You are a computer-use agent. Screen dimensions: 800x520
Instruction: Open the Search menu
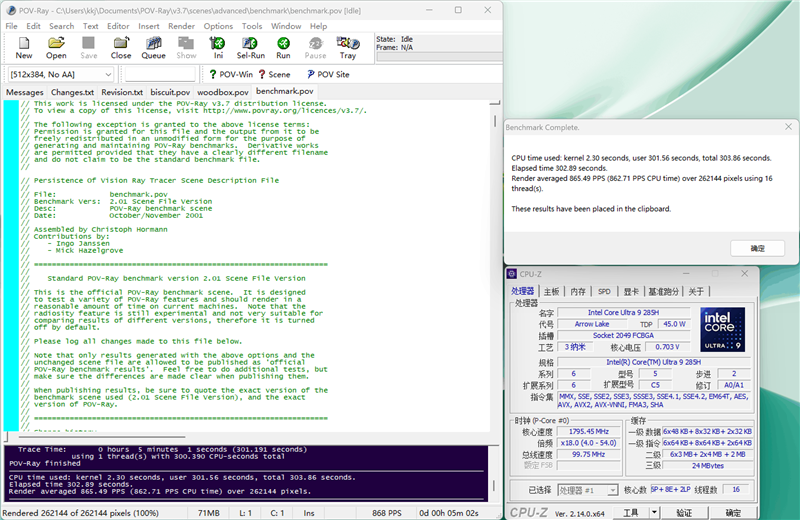point(61,26)
